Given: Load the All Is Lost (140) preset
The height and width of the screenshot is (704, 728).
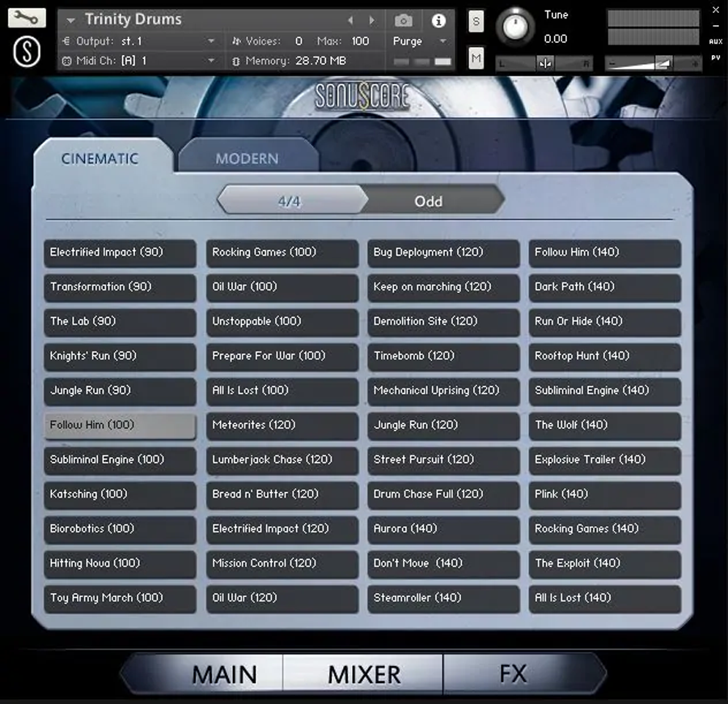Looking at the screenshot, I should pos(605,598).
